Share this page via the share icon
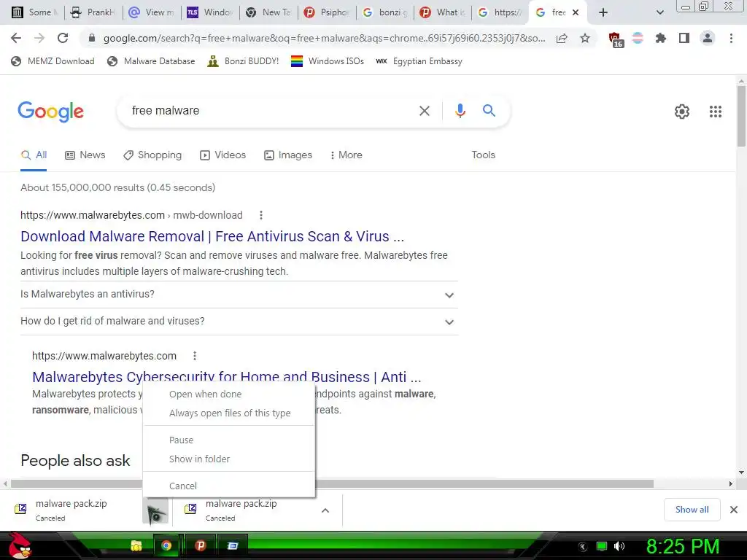Image resolution: width=747 pixels, height=560 pixels. click(562, 38)
